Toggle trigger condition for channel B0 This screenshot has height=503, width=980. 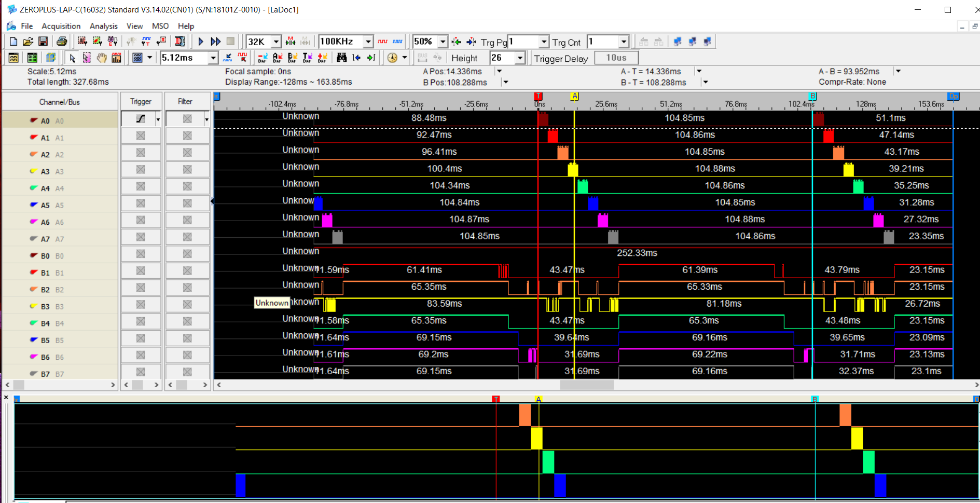point(141,254)
